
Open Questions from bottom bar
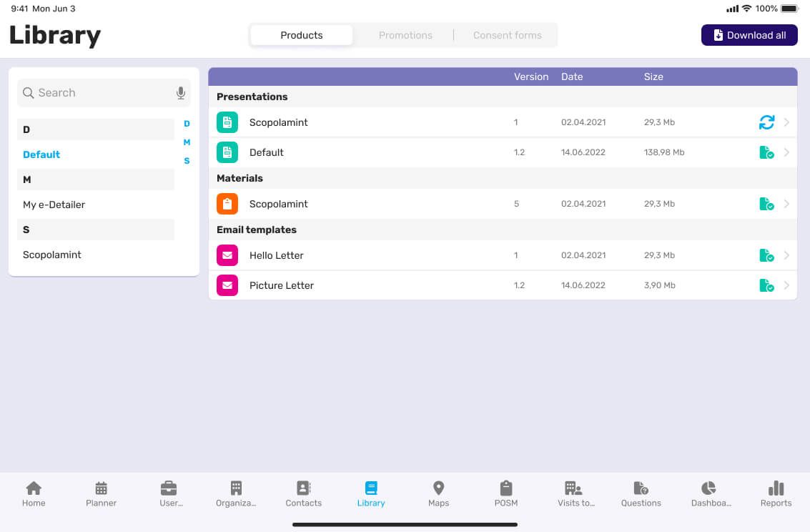pos(641,494)
